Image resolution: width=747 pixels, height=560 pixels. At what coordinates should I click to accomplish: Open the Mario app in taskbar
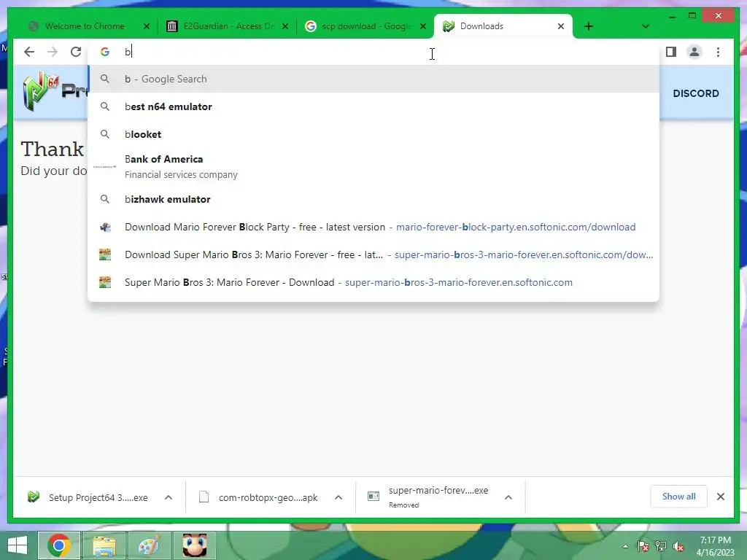[194, 545]
